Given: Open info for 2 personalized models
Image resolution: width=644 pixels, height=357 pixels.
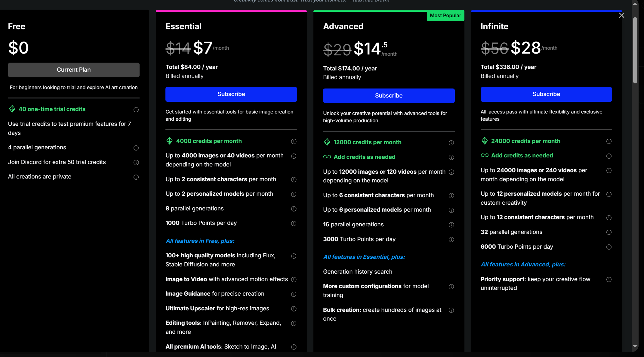Looking at the screenshot, I should [294, 194].
